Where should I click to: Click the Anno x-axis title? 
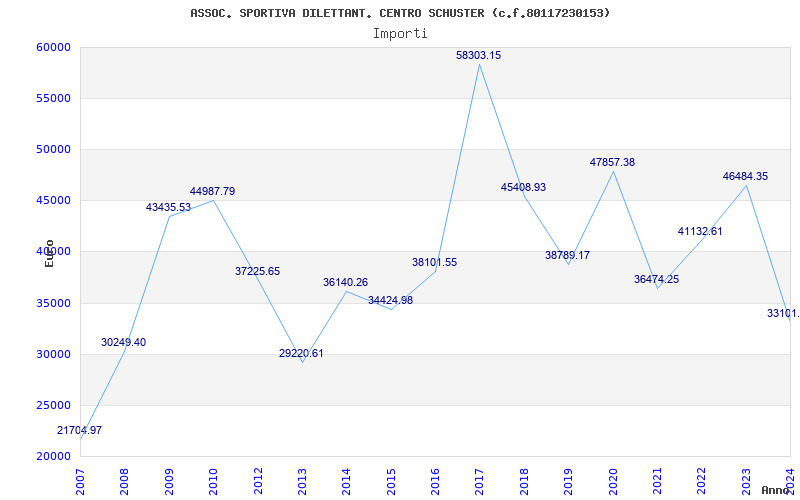[x=776, y=490]
